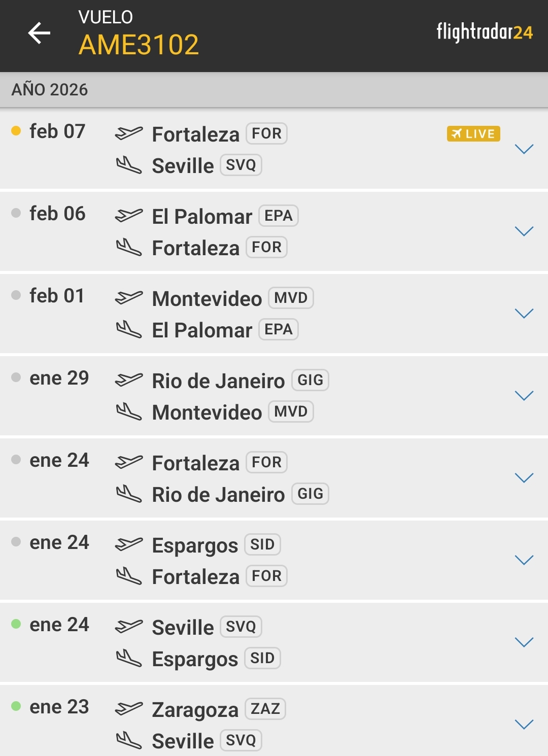Image resolution: width=548 pixels, height=756 pixels.
Task: Click the flightradar24 logo
Action: coord(485,32)
